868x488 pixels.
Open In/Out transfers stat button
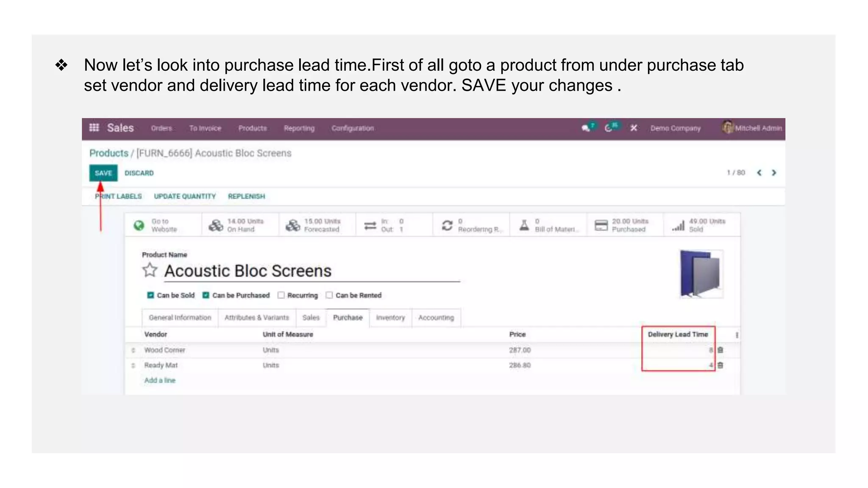[x=394, y=225]
